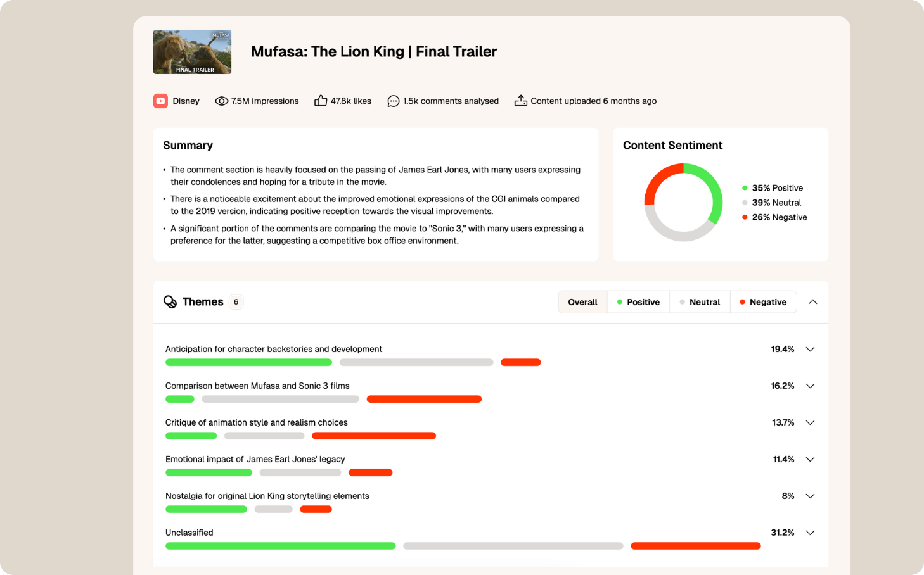Click the 8% theme percentage
Screen dimensions: 924x575
click(x=788, y=496)
